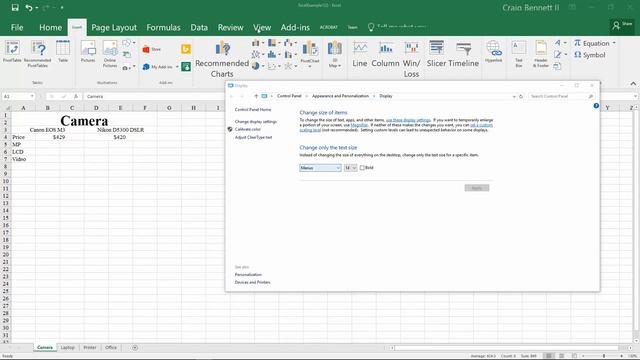Open Header & Footer
The height and width of the screenshot is (360, 640).
541,53
